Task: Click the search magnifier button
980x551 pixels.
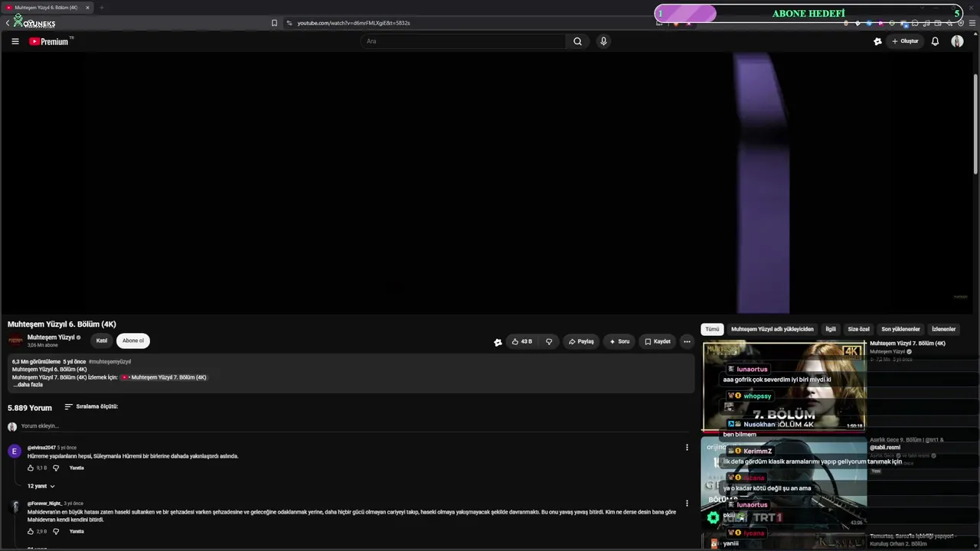Action: point(577,41)
